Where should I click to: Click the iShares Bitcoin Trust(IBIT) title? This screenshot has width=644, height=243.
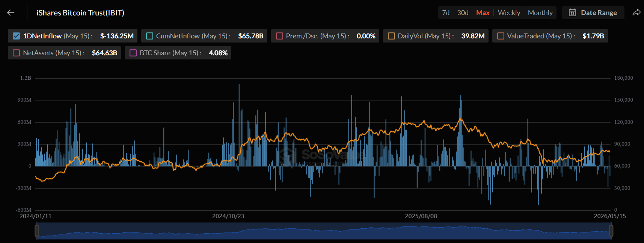(x=80, y=13)
